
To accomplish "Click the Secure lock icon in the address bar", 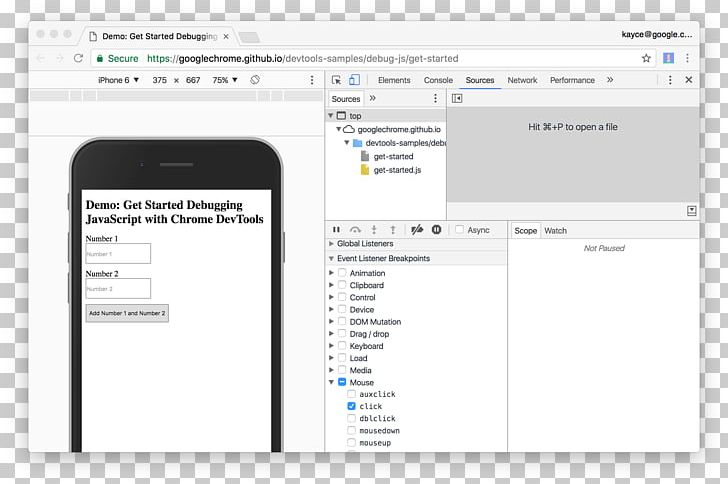I will 99,58.
